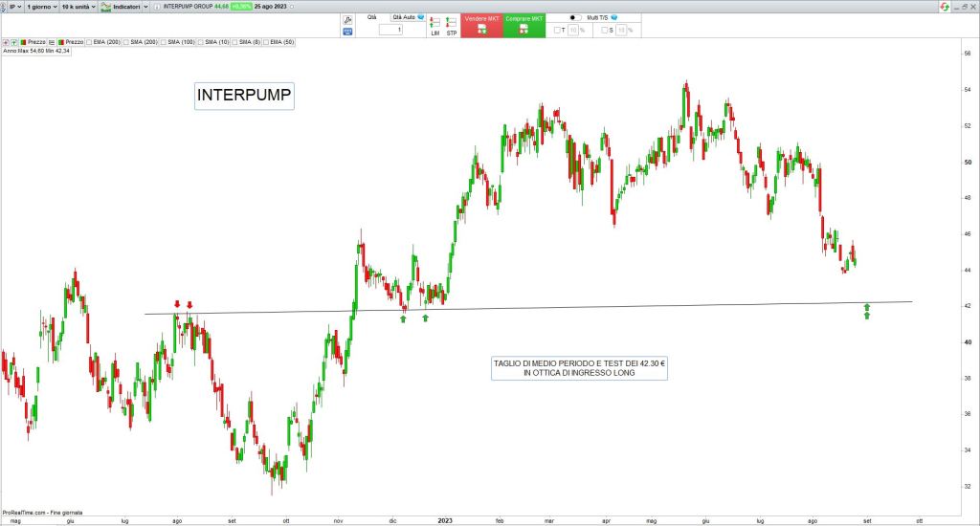Click the small circle after 25 ago 2023

[x=292, y=7]
